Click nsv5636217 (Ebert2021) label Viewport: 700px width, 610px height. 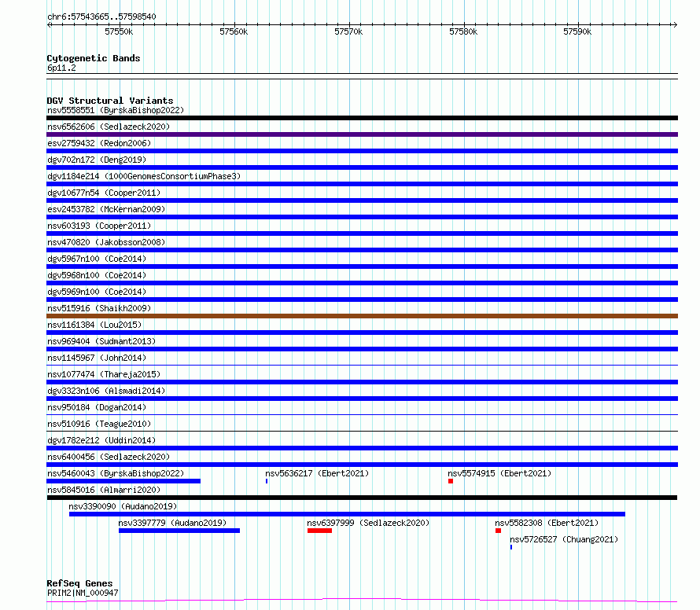pyautogui.click(x=318, y=473)
